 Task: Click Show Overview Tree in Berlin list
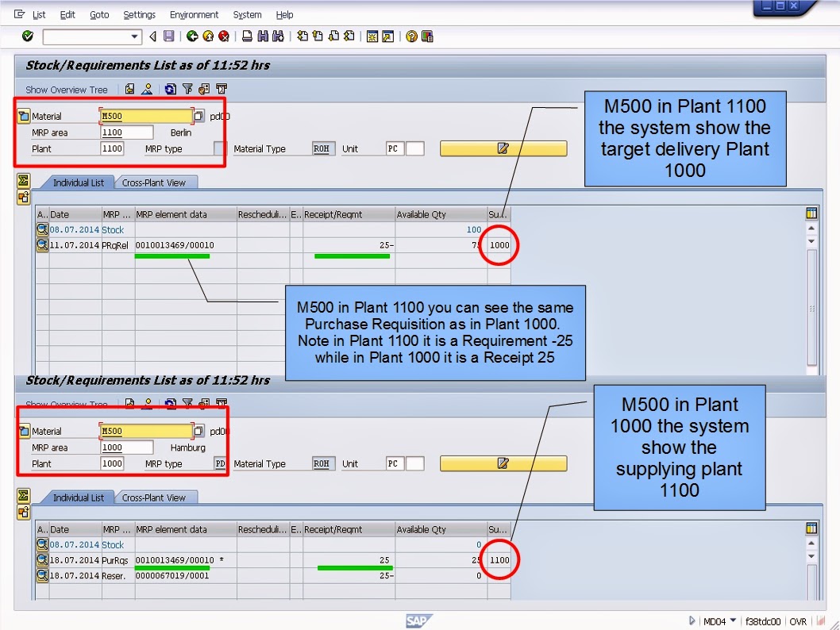(67, 90)
